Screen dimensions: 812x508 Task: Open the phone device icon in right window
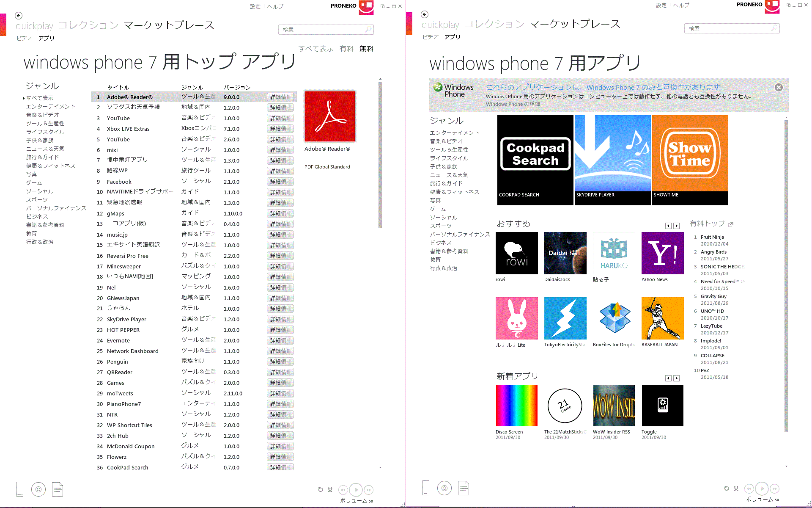click(425, 488)
